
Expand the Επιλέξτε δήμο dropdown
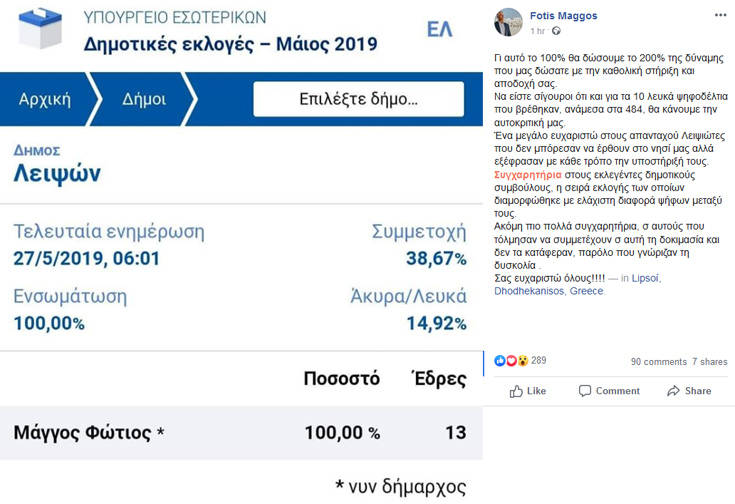[x=358, y=100]
